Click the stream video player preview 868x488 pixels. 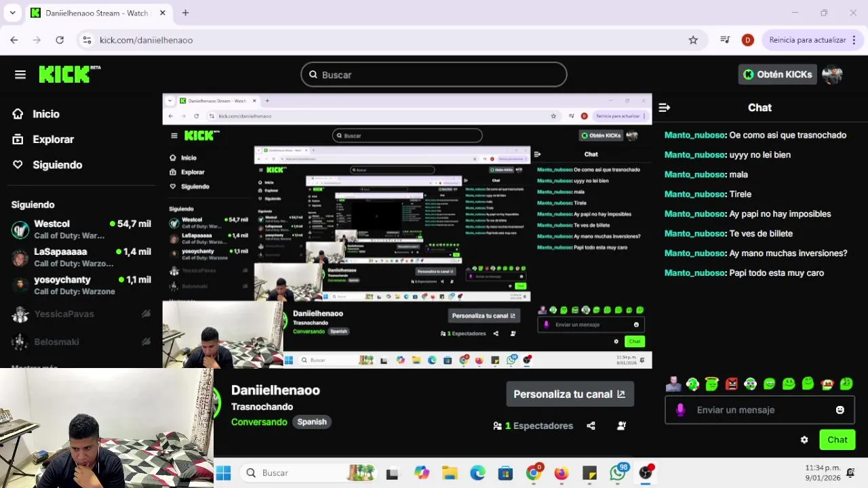pyautogui.click(x=407, y=231)
